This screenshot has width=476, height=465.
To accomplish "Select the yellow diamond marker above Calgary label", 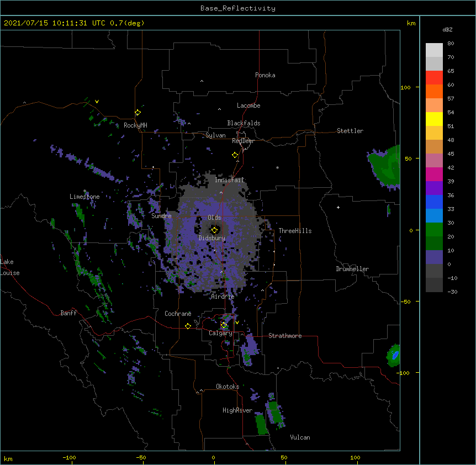I will [224, 325].
